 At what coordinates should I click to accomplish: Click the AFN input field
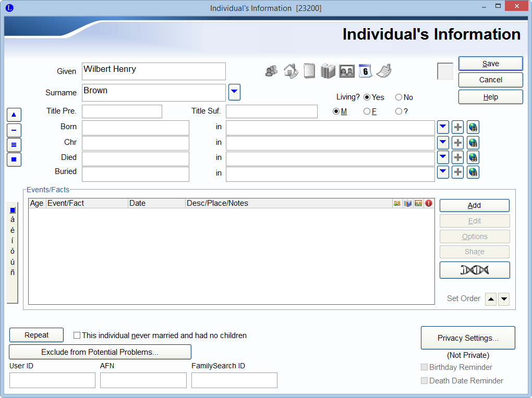click(143, 380)
